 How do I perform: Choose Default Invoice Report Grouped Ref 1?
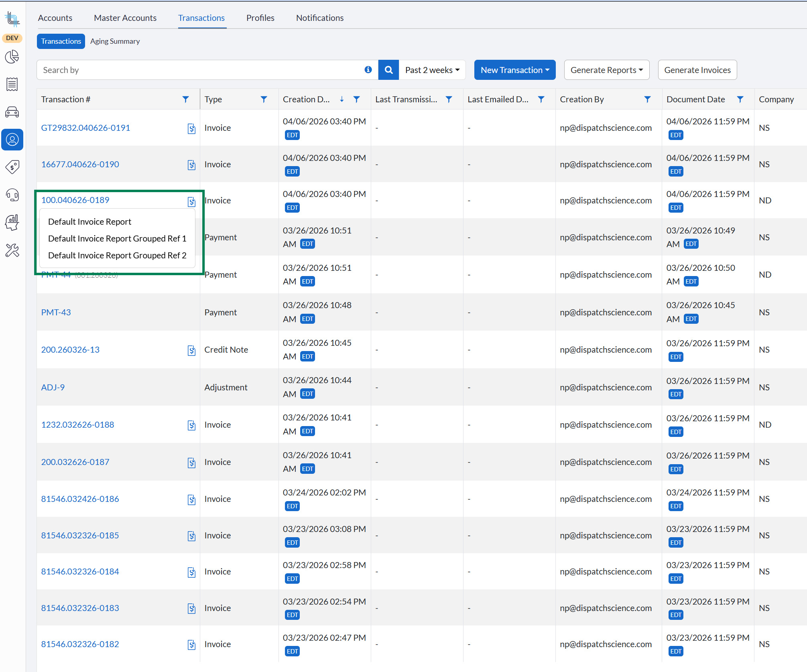click(117, 238)
